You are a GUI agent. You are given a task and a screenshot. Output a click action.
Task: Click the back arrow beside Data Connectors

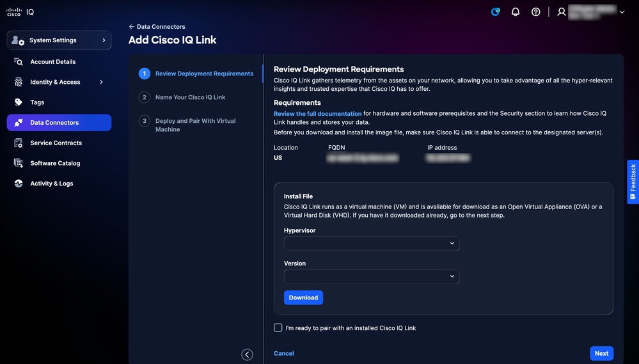click(x=132, y=26)
